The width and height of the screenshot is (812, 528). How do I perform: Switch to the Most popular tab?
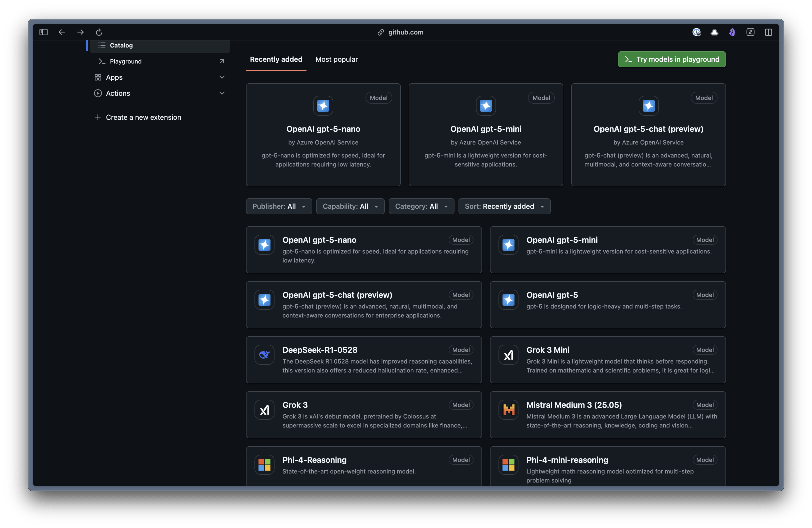(x=336, y=59)
